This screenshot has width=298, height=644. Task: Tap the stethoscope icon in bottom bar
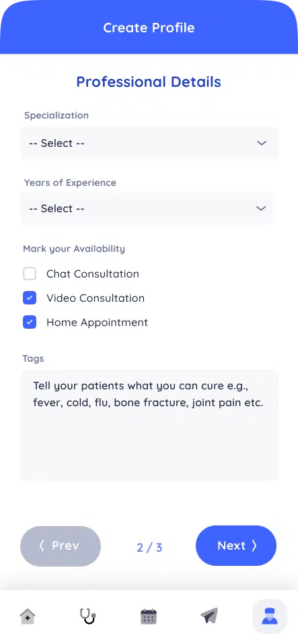click(87, 616)
